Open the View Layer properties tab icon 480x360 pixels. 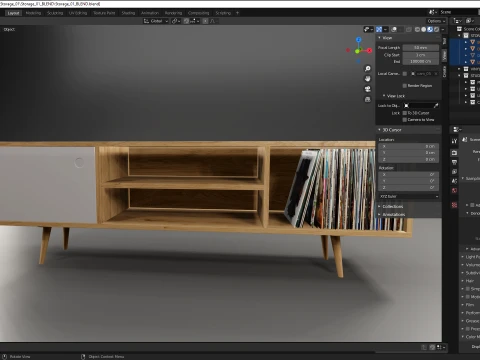tap(454, 172)
